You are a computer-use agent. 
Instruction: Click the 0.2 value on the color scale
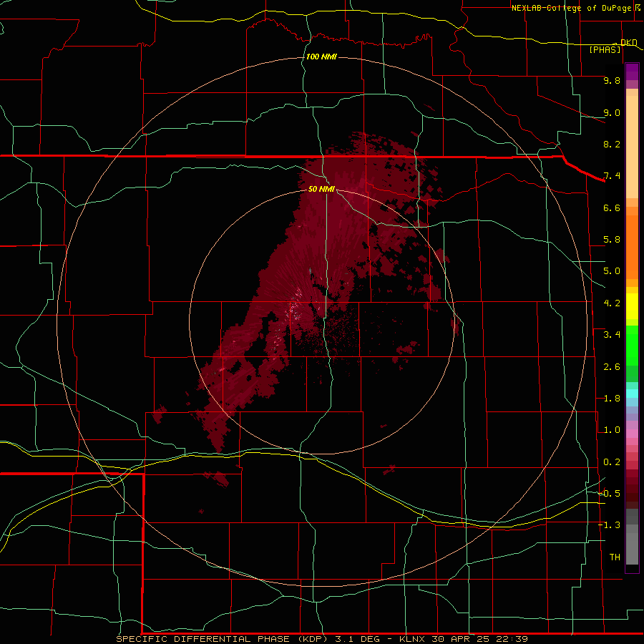[612, 462]
